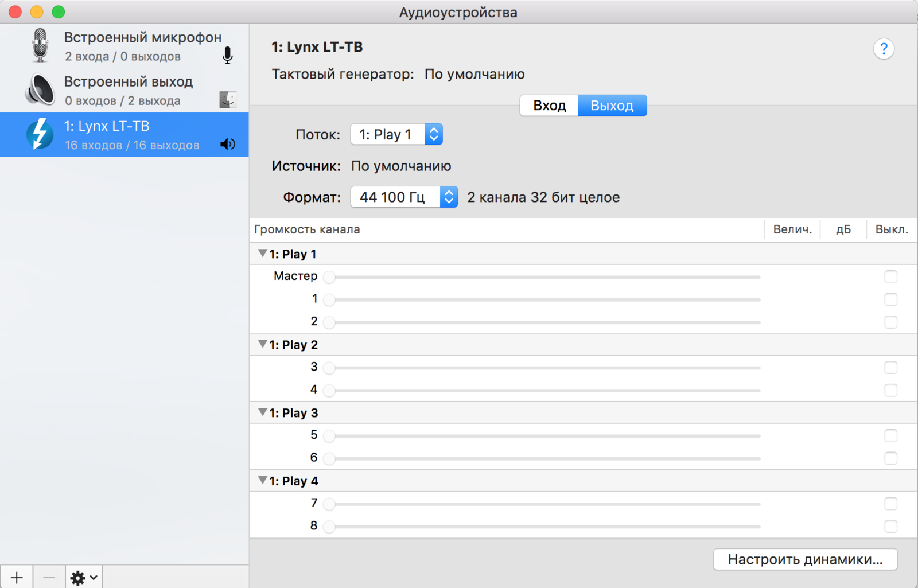Click the channel 7 volume slider

click(x=542, y=504)
